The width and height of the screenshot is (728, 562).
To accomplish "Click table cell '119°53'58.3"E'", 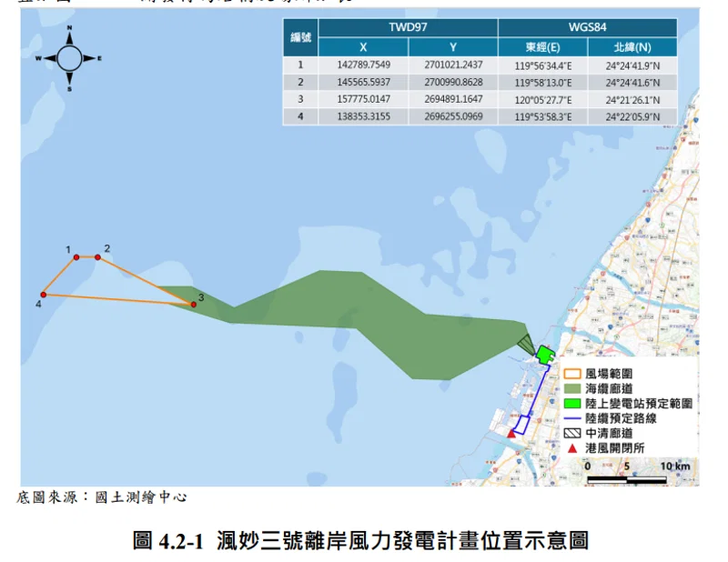I will tap(542, 117).
